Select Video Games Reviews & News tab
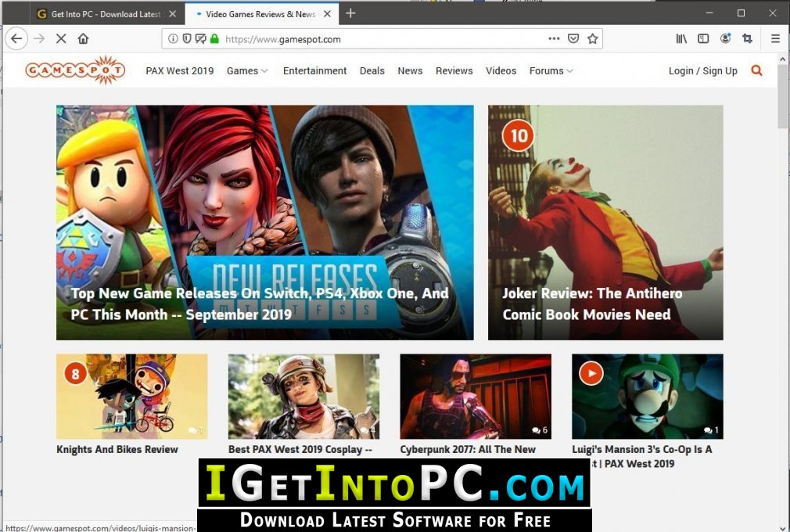 click(x=260, y=14)
